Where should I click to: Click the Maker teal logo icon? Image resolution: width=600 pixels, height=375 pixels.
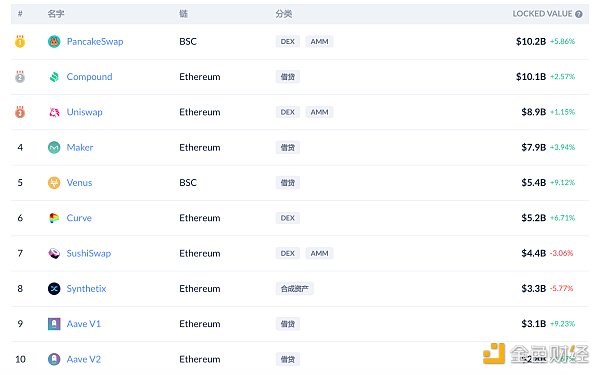coord(54,147)
